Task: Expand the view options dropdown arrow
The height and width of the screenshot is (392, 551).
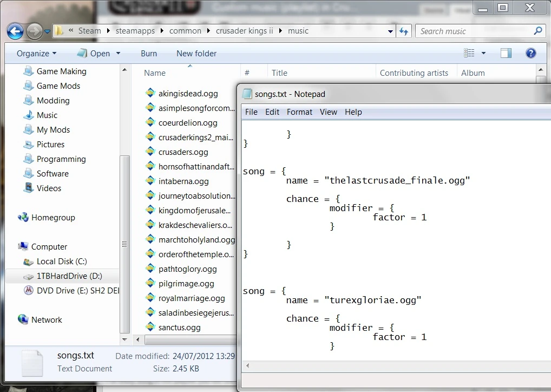Action: (483, 54)
